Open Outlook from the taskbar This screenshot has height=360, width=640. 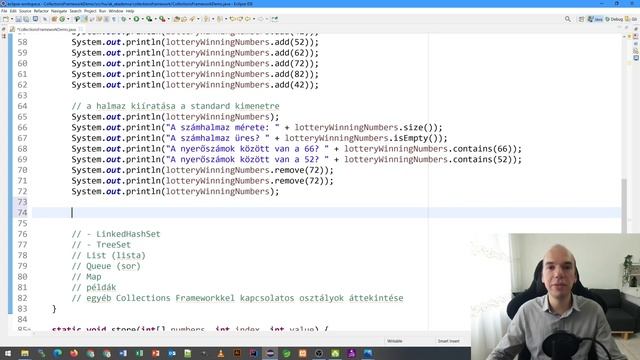tap(172, 353)
